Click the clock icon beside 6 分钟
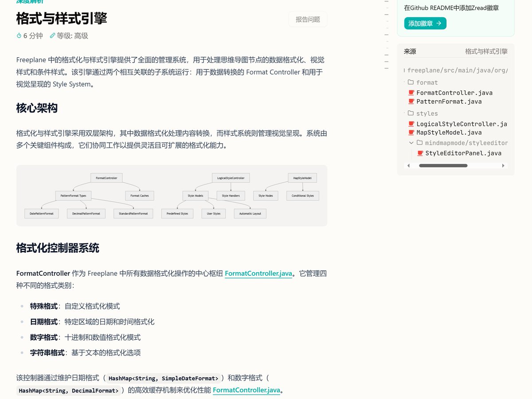 coord(19,36)
